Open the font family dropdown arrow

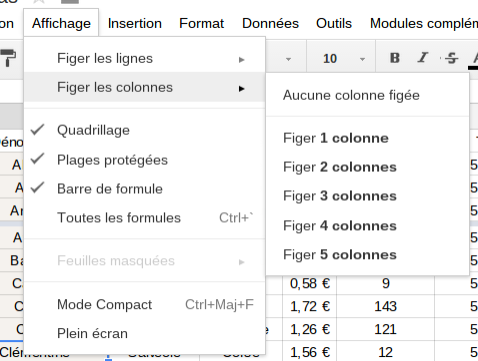click(x=288, y=60)
